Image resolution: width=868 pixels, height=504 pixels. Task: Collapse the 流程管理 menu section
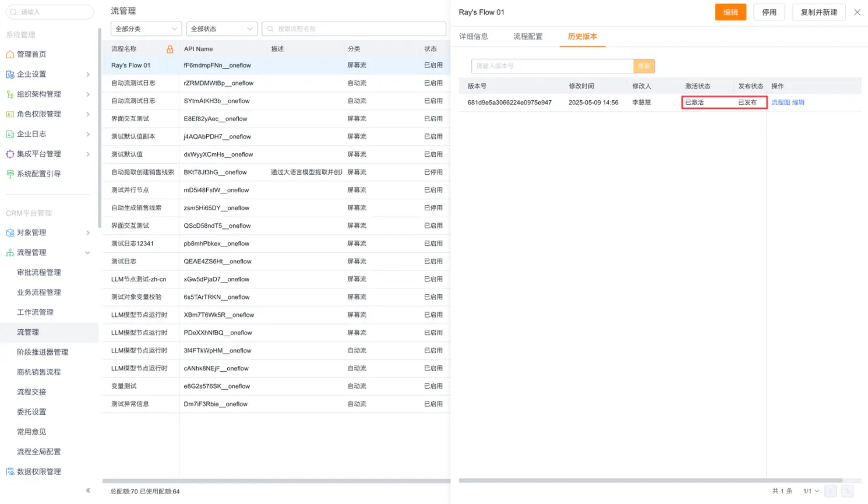click(88, 253)
